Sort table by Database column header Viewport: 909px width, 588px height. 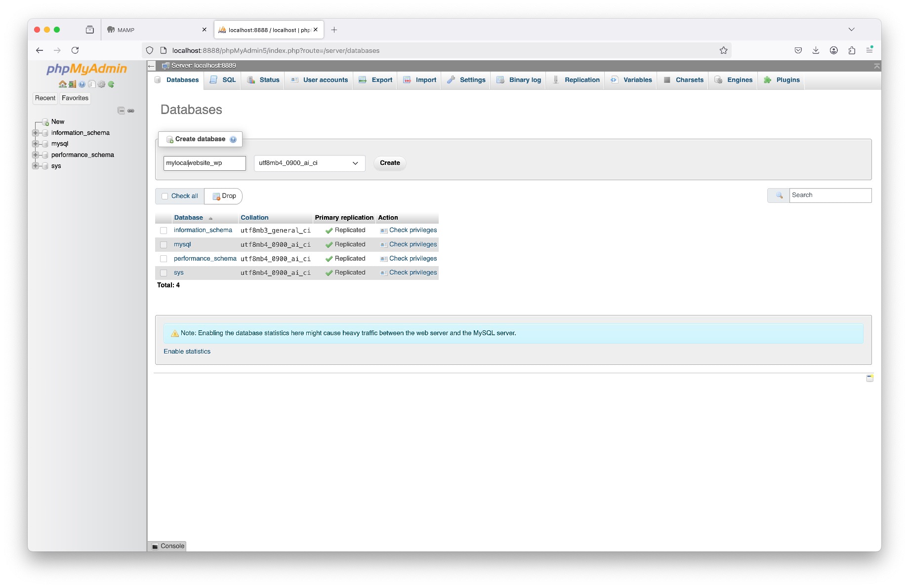[189, 218]
